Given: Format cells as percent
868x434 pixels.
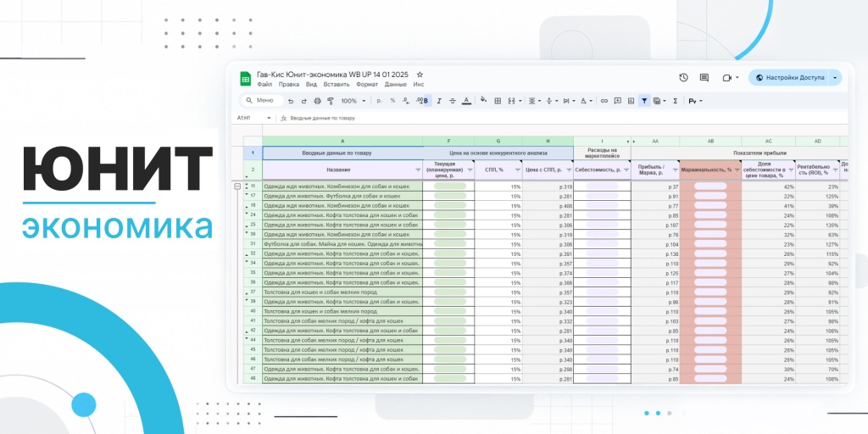Looking at the screenshot, I should pos(392,101).
